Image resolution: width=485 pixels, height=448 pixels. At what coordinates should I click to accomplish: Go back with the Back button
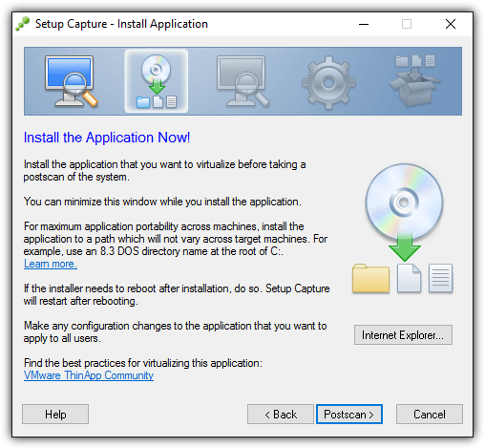(281, 415)
